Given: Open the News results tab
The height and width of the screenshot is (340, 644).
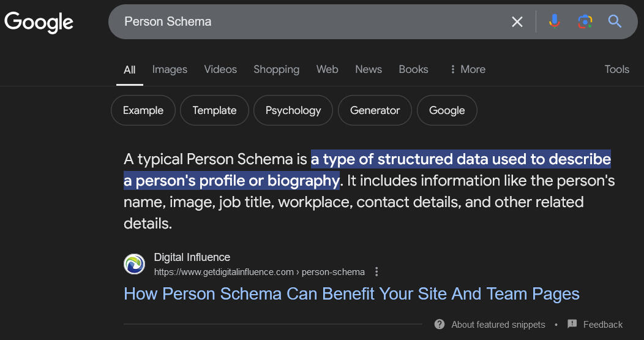Looking at the screenshot, I should coord(369,69).
